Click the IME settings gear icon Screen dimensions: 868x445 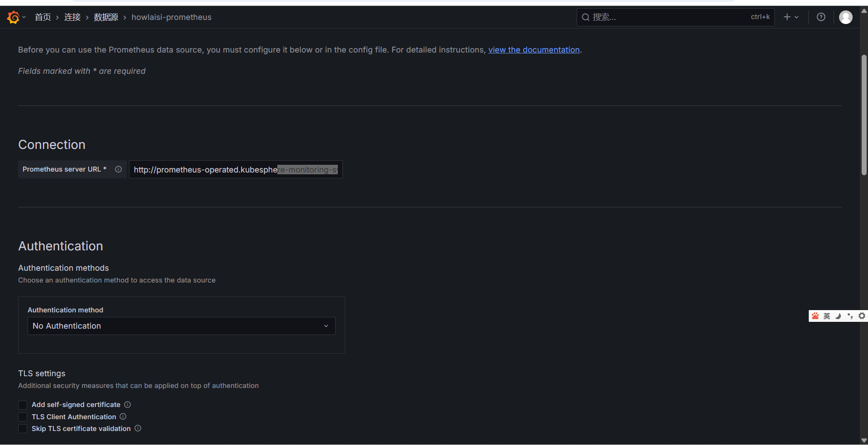pos(862,316)
